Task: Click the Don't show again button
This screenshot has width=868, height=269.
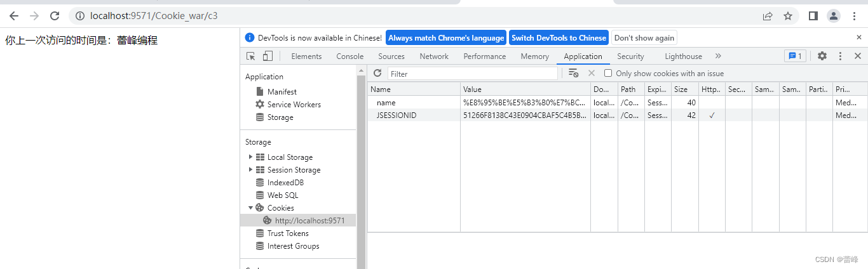Action: click(x=644, y=38)
